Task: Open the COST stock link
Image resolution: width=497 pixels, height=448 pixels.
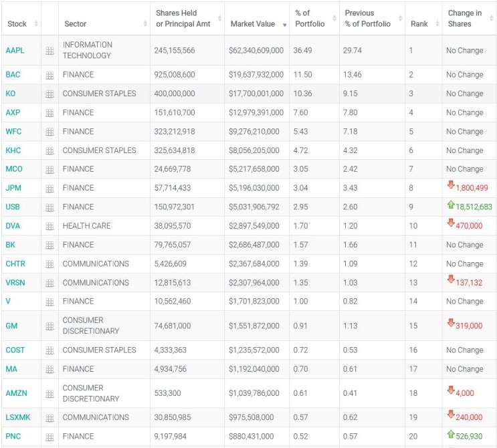Action: pyautogui.click(x=15, y=350)
